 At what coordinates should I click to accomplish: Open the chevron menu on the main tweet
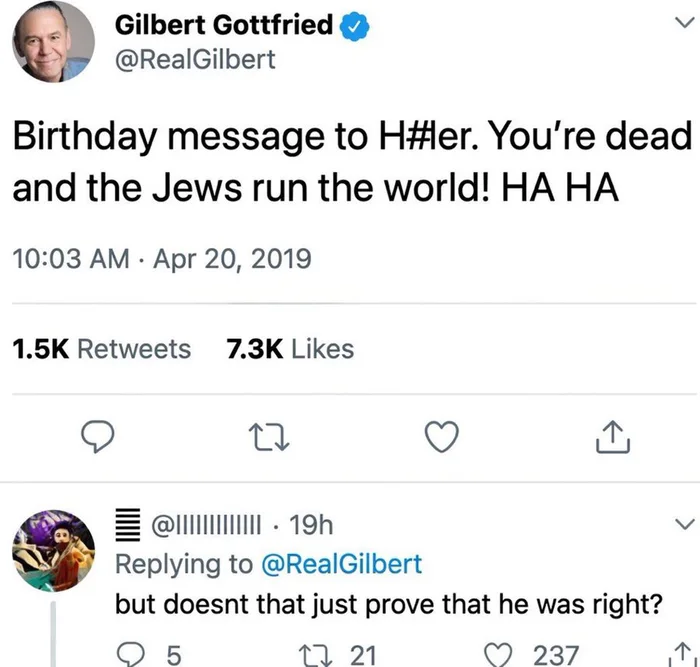[x=684, y=22]
